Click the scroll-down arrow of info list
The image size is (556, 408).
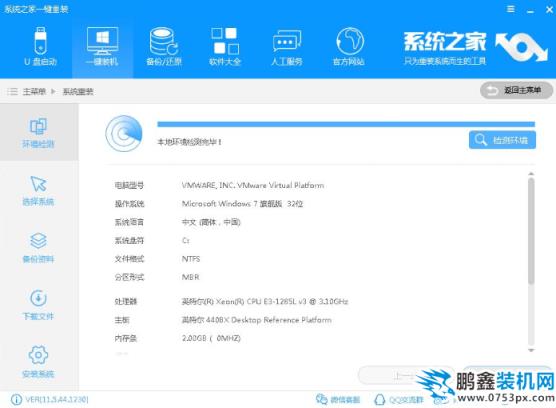click(531, 350)
